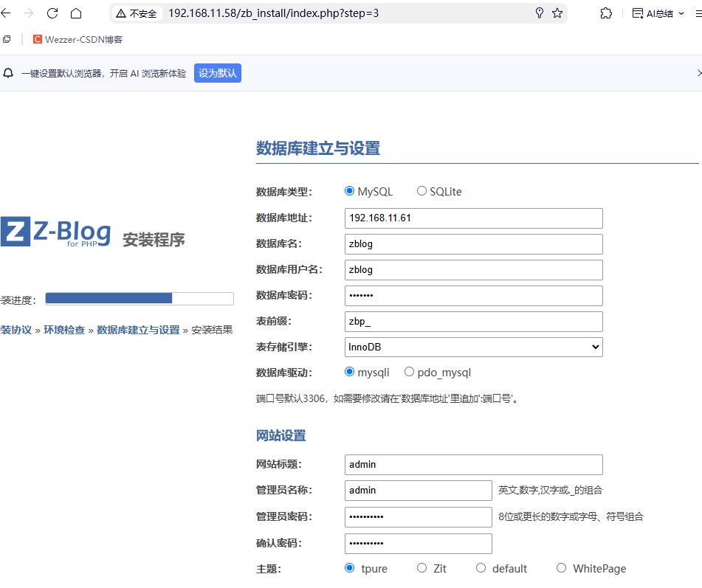Screen dimensions: 702x588
Task: Select the pdo_mysql driver radio
Action: pos(409,372)
